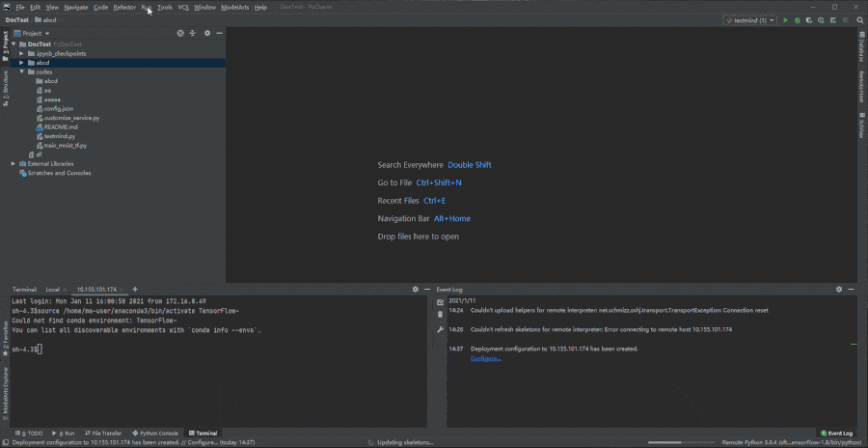Expand the .ipynb_checkpoints folder
The height and width of the screenshot is (448, 868).
(x=21, y=54)
